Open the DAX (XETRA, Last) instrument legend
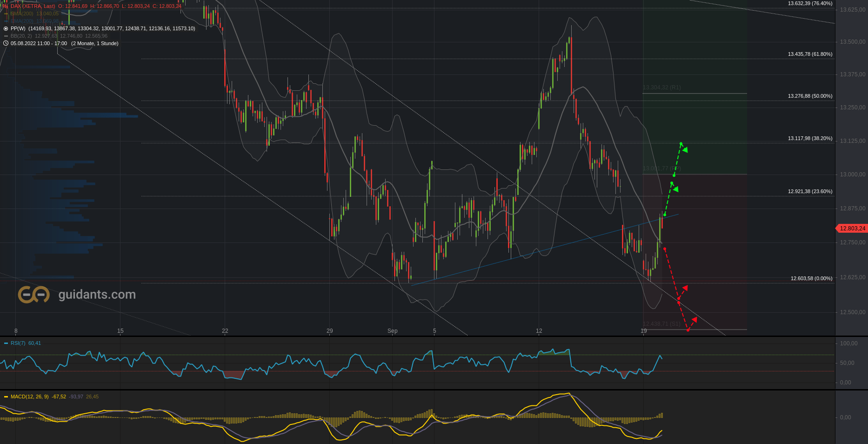868x444 pixels. 33,6
